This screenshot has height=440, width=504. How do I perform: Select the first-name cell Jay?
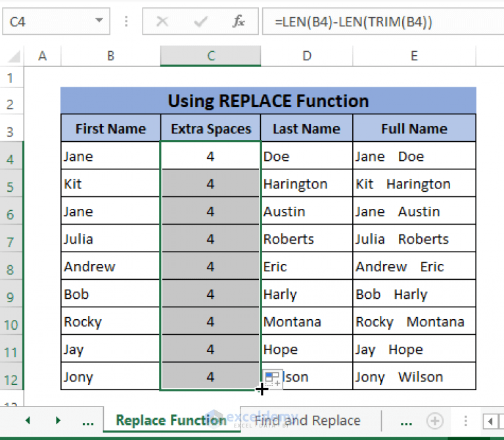click(110, 349)
